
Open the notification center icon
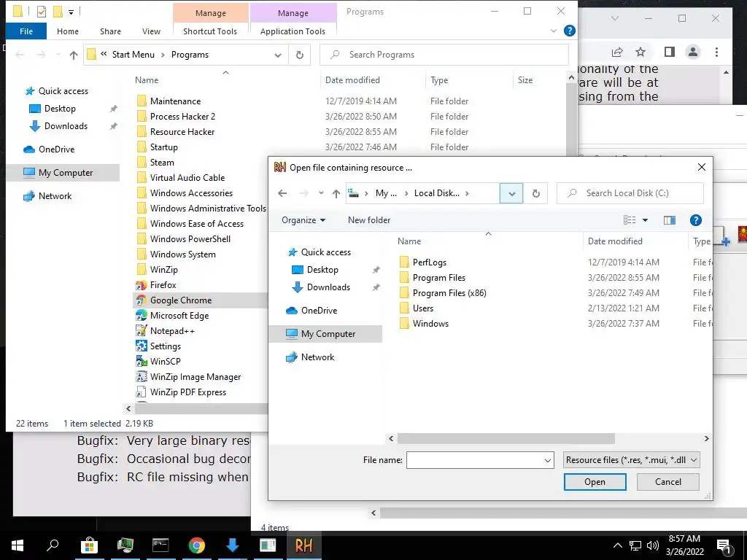pos(724,546)
